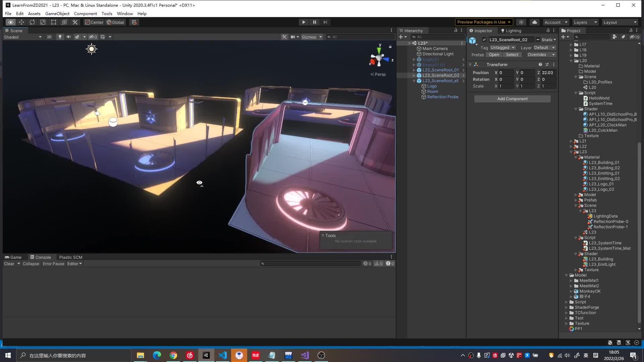Open Tag Untagged dropdown
The image size is (644, 362).
click(x=502, y=48)
